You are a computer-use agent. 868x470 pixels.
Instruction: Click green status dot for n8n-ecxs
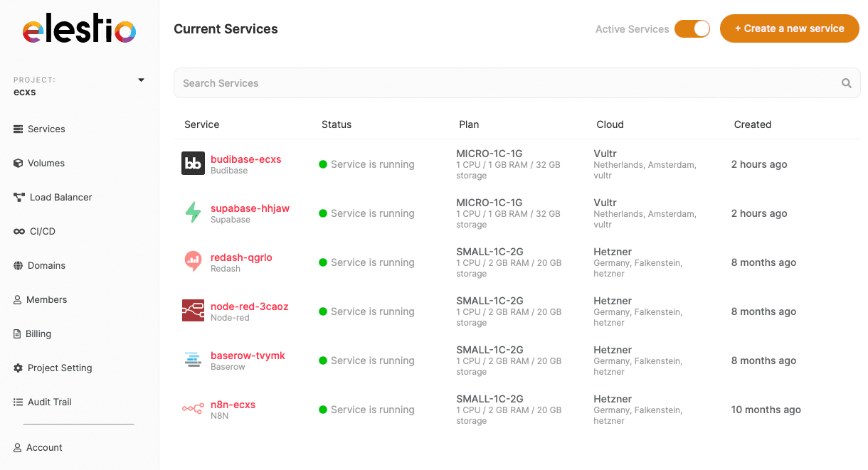[x=323, y=410]
